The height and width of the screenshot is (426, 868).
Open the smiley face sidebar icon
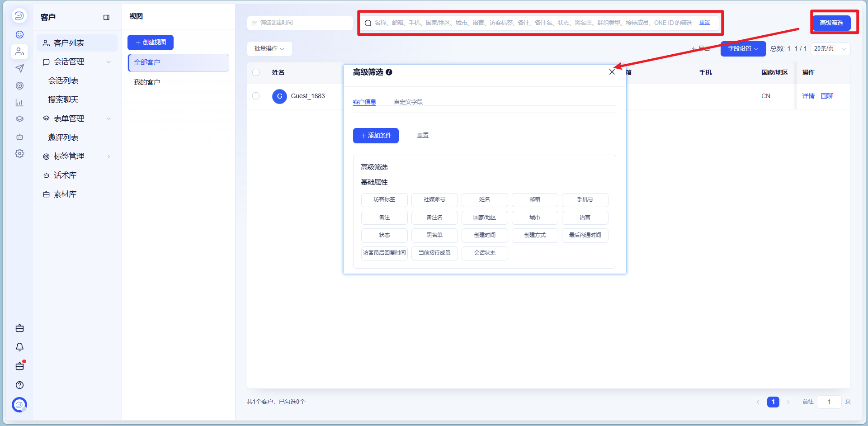click(19, 34)
